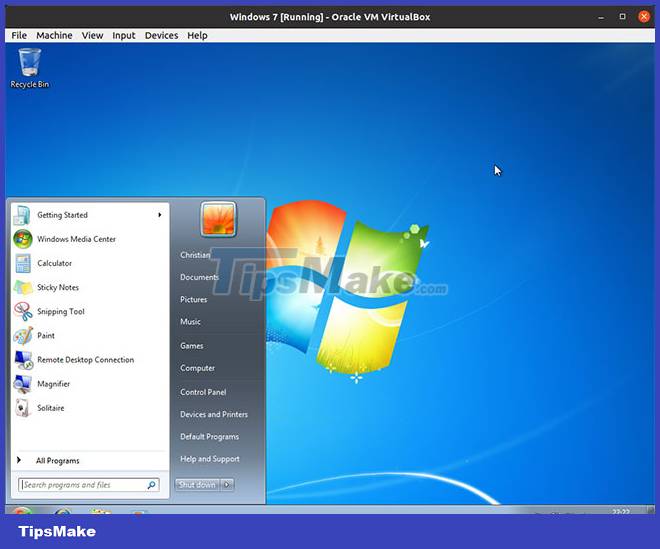Launch Windows Media Center icon
This screenshot has height=549, width=660.
click(x=22, y=239)
